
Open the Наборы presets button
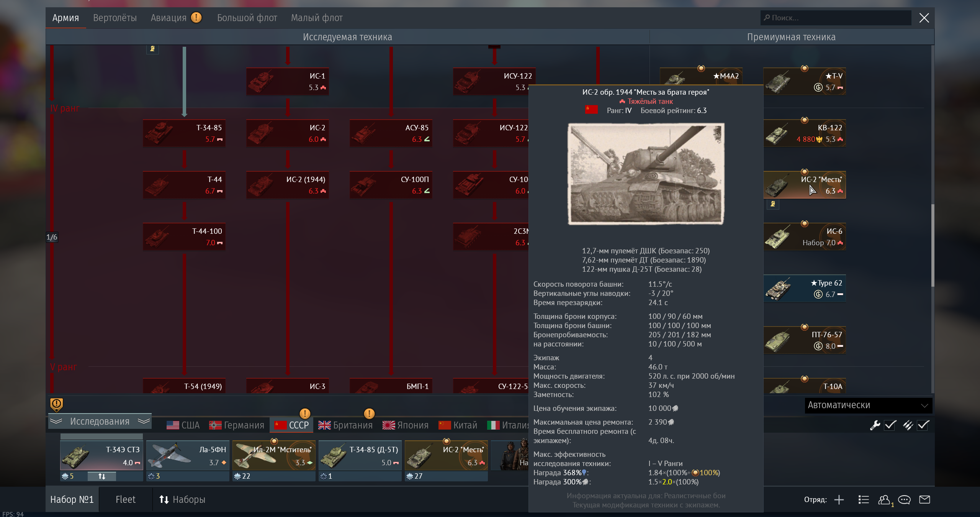[x=182, y=499]
